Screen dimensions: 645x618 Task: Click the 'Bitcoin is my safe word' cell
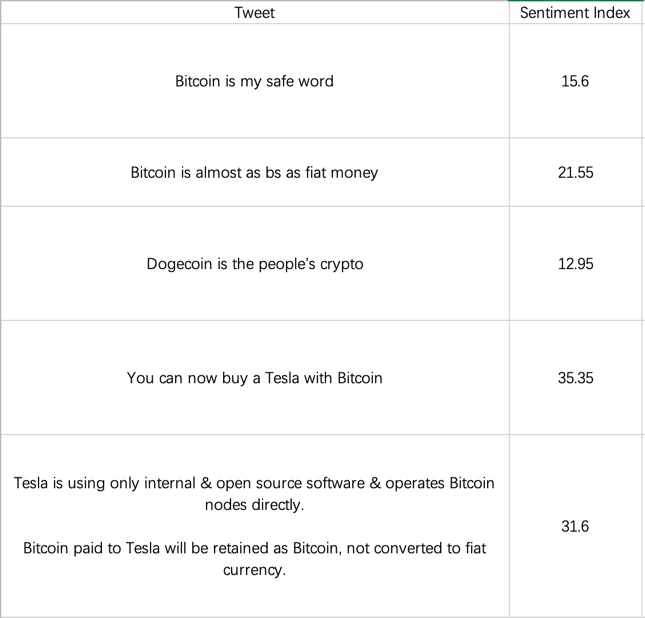coord(255,81)
